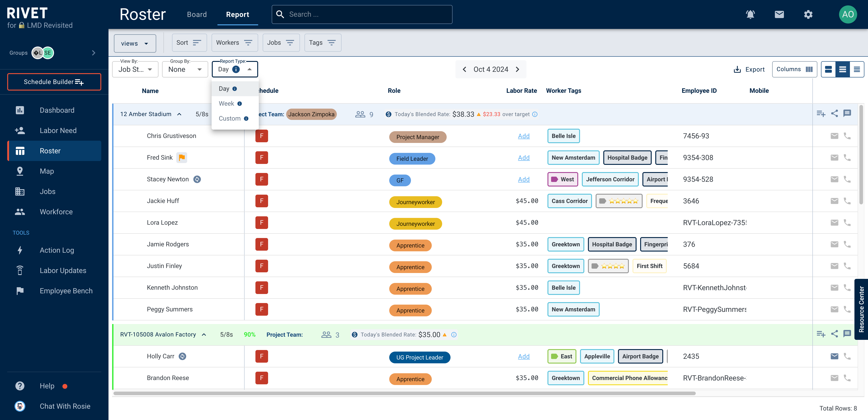The width and height of the screenshot is (868, 420).
Task: Collapse the RVT-105008 Avalon Factory group
Action: tap(204, 334)
